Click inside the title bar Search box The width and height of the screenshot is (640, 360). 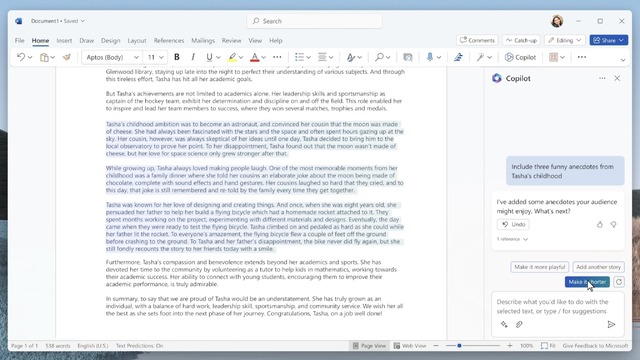(314, 21)
